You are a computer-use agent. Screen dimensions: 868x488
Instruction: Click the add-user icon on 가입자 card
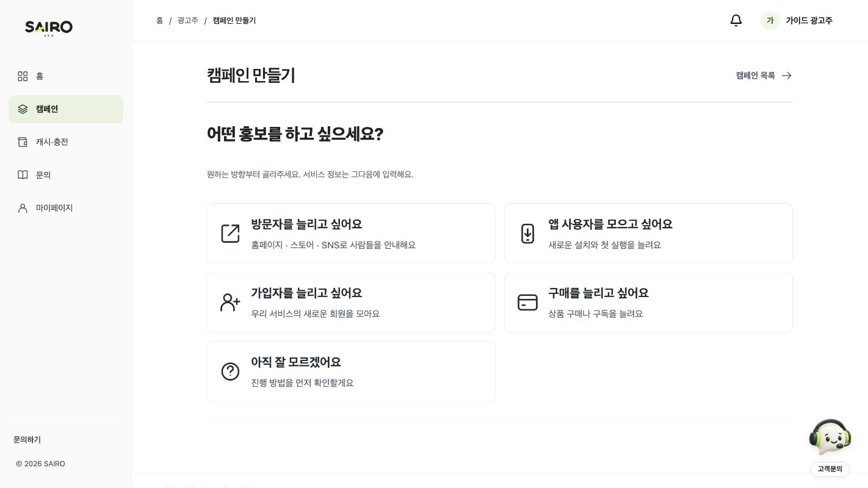tap(230, 303)
